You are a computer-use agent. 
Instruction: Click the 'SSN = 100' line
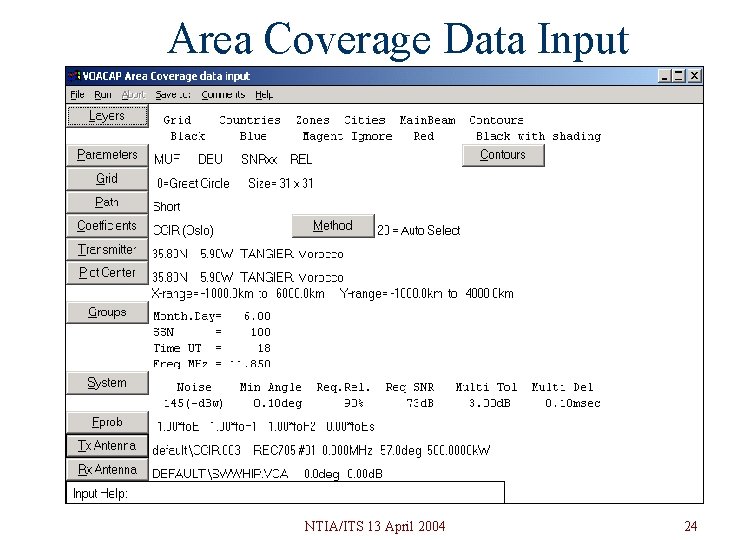[212, 332]
